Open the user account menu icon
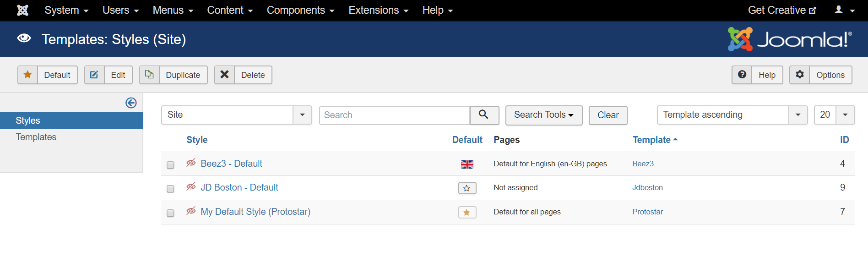The image size is (868, 279). [x=844, y=10]
